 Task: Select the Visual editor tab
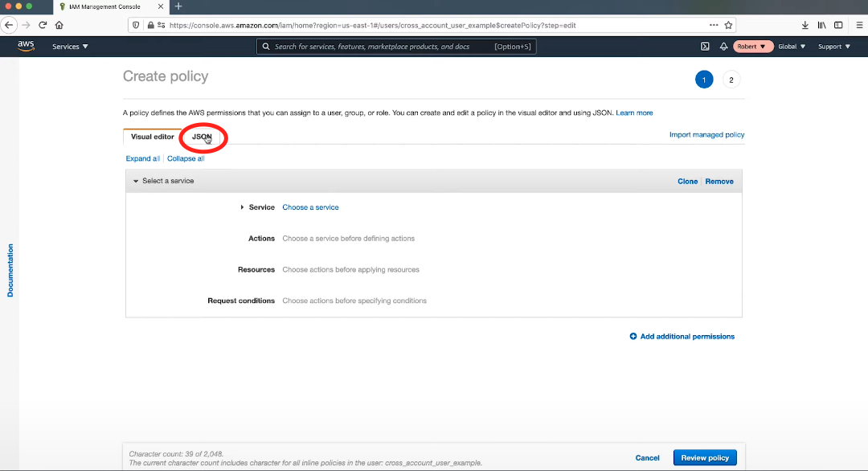[x=152, y=137]
